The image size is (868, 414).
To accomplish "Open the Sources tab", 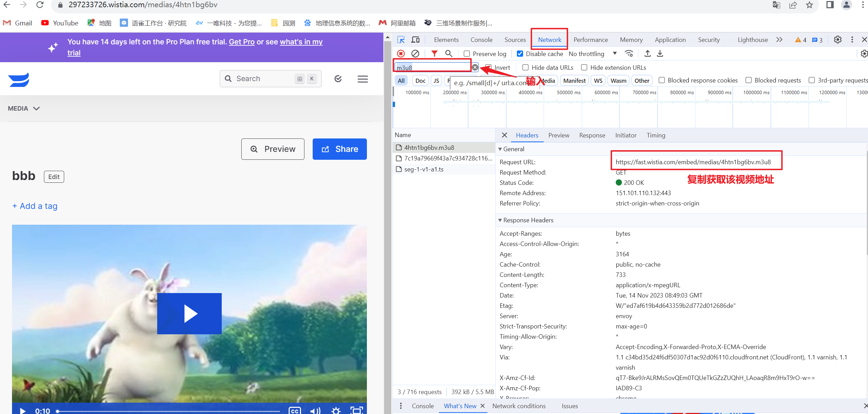I will coord(515,40).
